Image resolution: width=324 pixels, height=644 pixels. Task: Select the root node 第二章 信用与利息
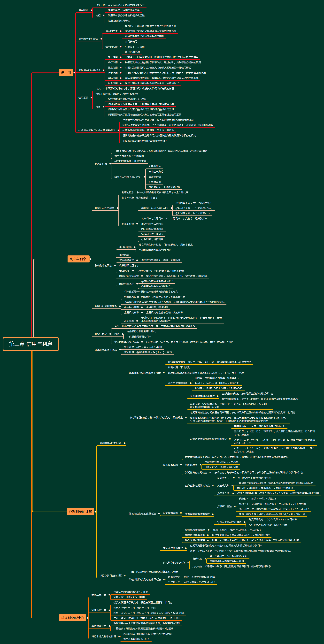(x=31, y=344)
